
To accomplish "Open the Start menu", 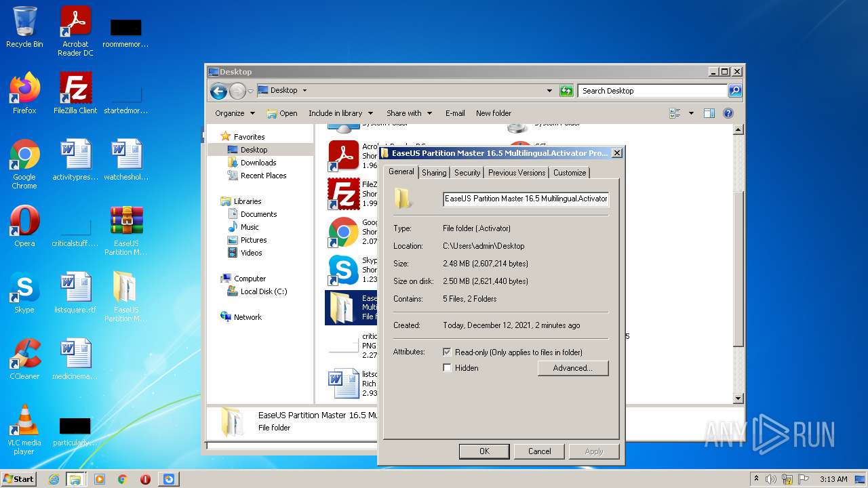I will (x=19, y=479).
